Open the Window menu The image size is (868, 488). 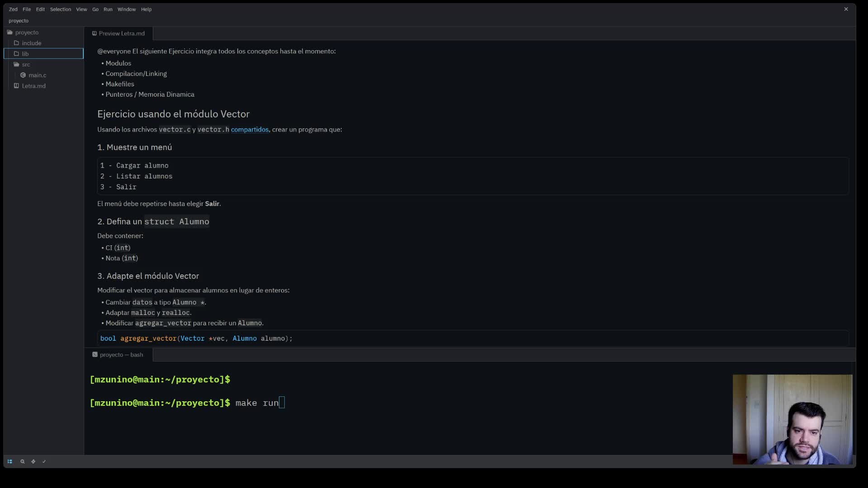tap(127, 9)
